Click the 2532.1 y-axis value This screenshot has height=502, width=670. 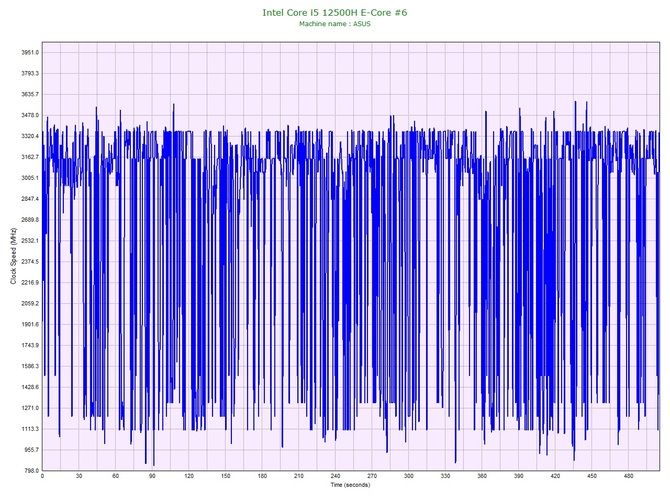point(30,241)
